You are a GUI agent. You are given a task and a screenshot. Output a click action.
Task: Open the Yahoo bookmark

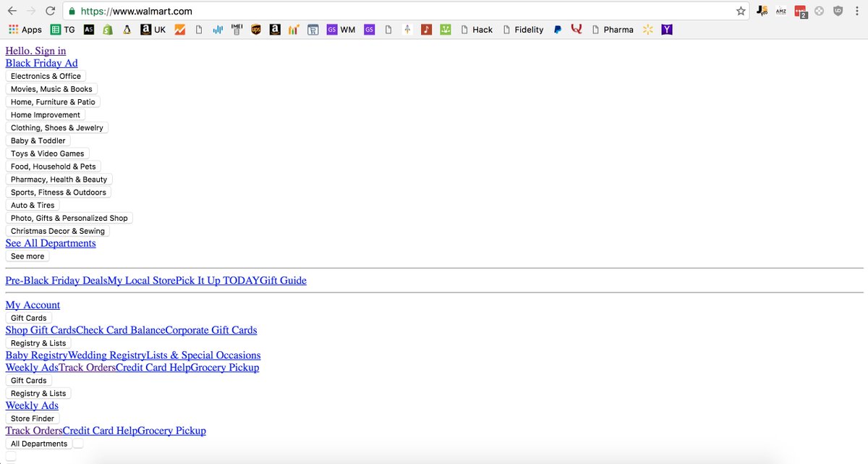[667, 30]
